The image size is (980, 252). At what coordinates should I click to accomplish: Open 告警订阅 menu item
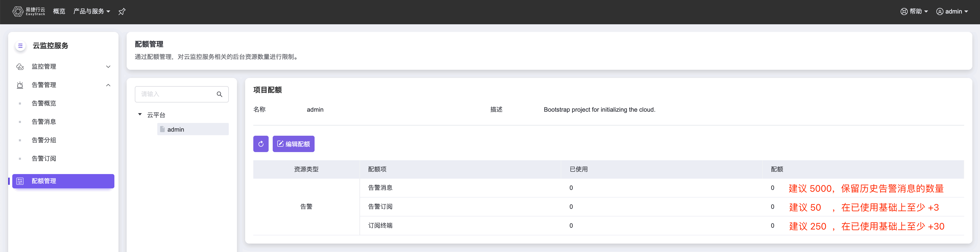[44, 158]
